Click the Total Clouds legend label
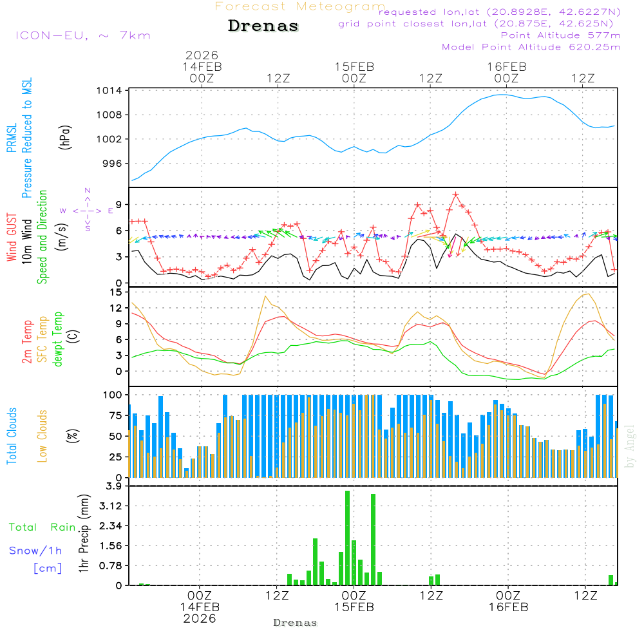644x644 pixels. pyautogui.click(x=12, y=436)
